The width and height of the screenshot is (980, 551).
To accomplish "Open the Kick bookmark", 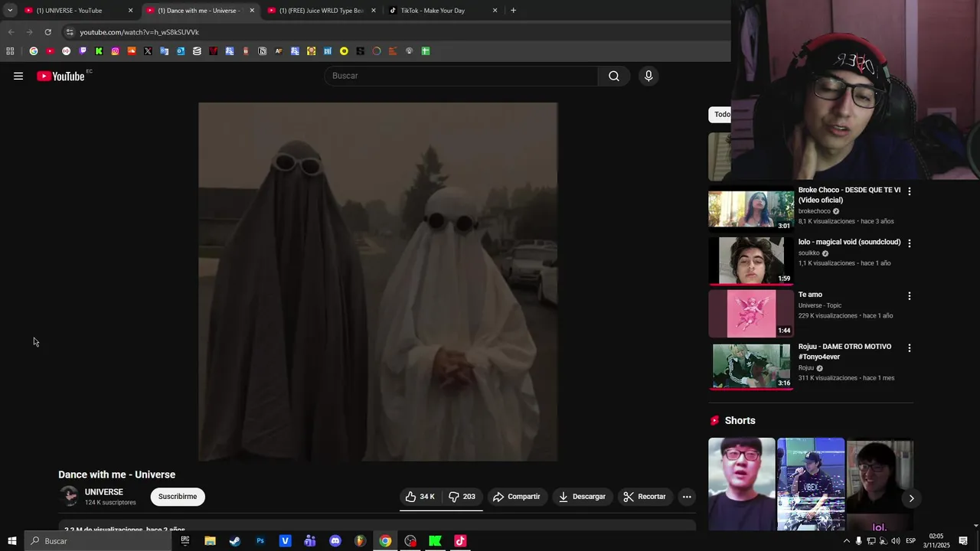I will coord(99,51).
